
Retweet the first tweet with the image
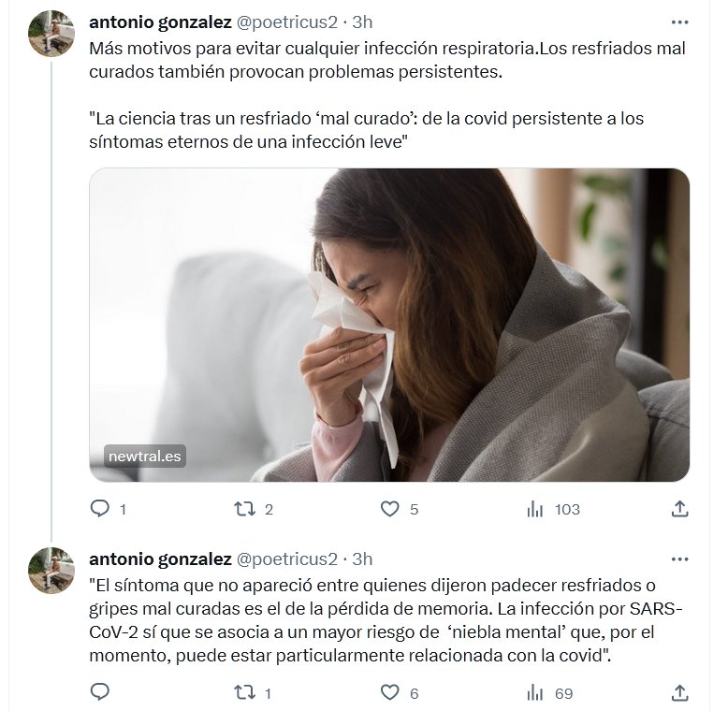(244, 509)
